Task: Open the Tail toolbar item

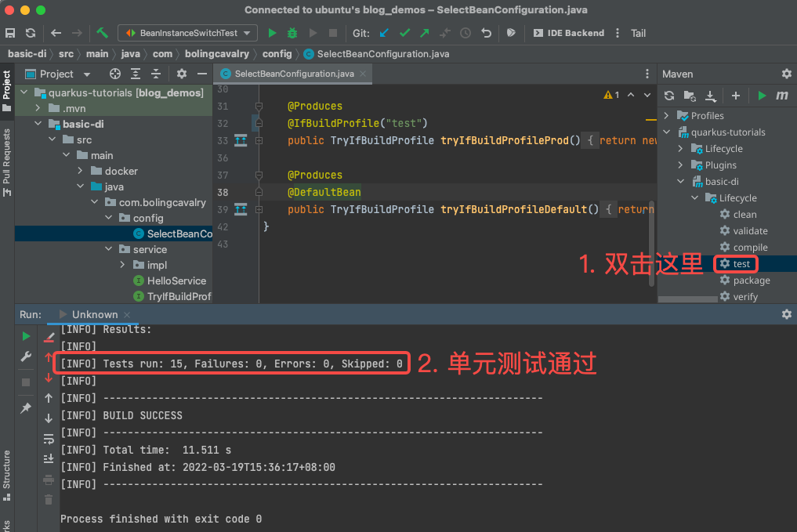Action: 639,33
